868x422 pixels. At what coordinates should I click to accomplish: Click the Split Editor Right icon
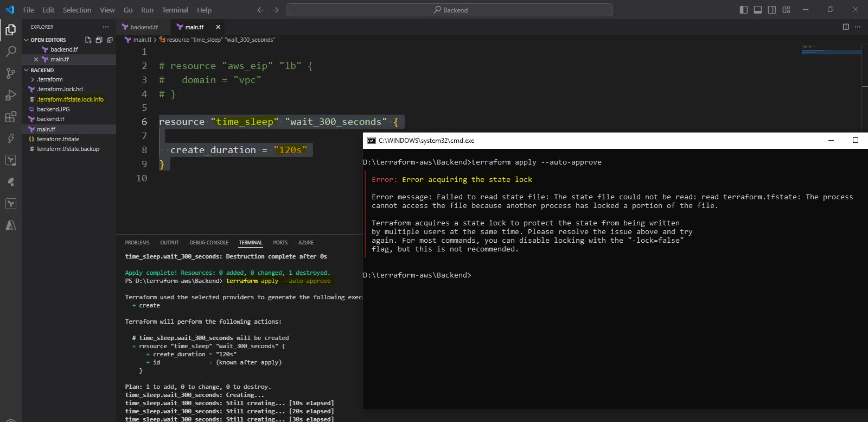(845, 27)
